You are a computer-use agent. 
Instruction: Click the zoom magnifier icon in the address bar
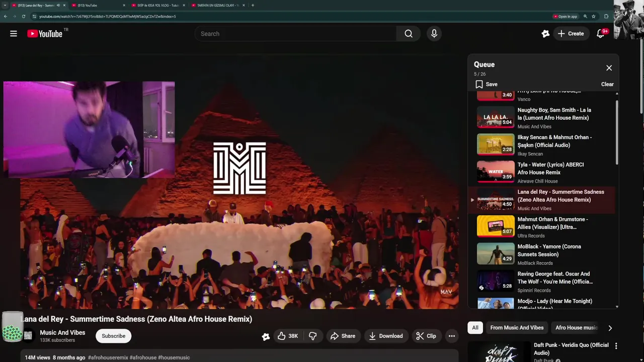[x=585, y=17]
